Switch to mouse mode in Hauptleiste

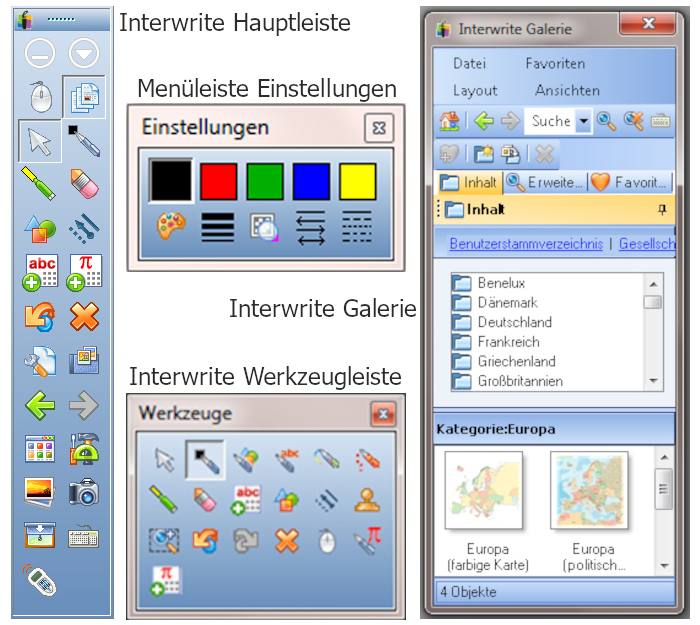tap(41, 96)
